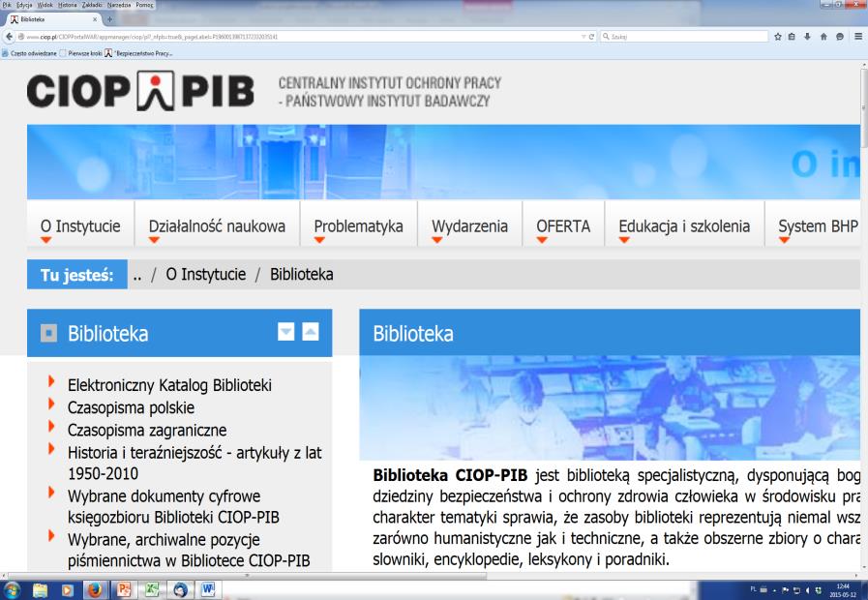This screenshot has width=868, height=600.
Task: Expand the Wydarzenia navigation menu
Action: (469, 227)
